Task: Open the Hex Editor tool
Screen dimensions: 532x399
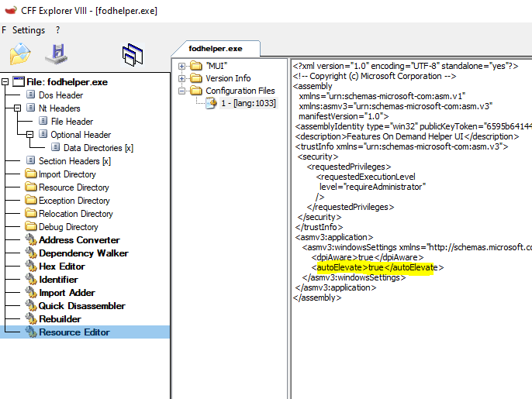Action: pyautogui.click(x=61, y=267)
